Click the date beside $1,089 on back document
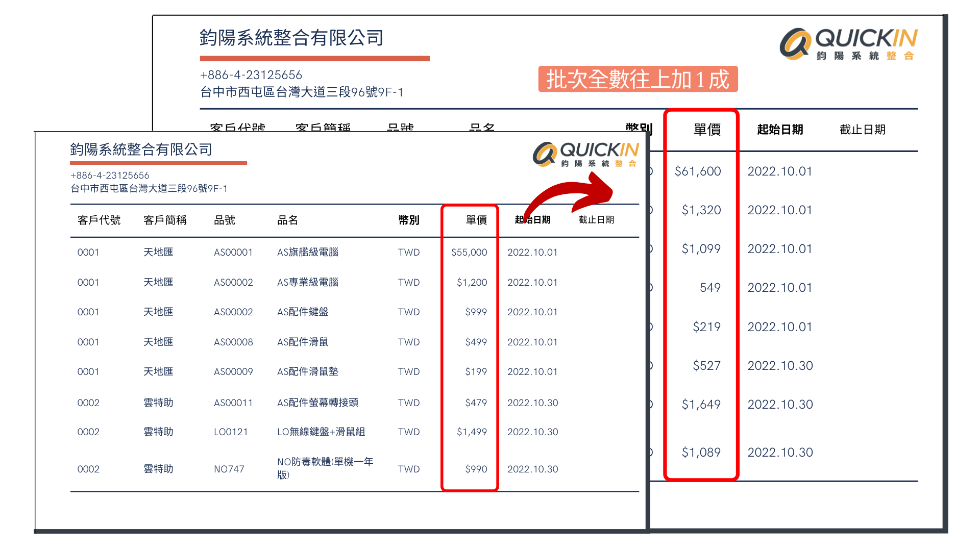Image resolution: width=980 pixels, height=551 pixels. (780, 452)
